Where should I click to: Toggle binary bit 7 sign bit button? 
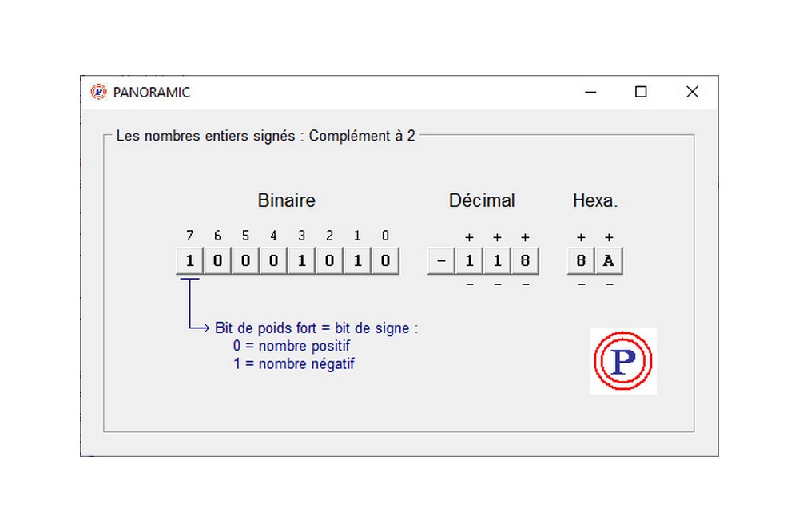(189, 261)
